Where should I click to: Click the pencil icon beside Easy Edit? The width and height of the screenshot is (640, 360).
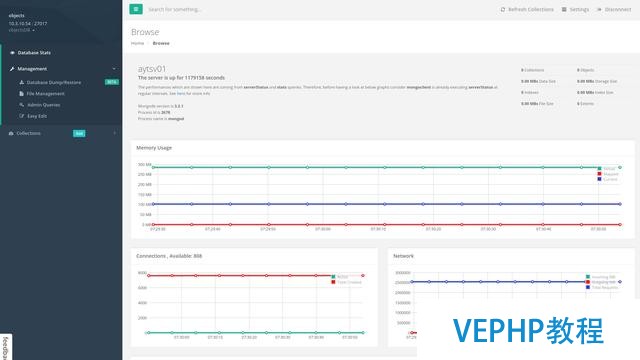coord(22,116)
